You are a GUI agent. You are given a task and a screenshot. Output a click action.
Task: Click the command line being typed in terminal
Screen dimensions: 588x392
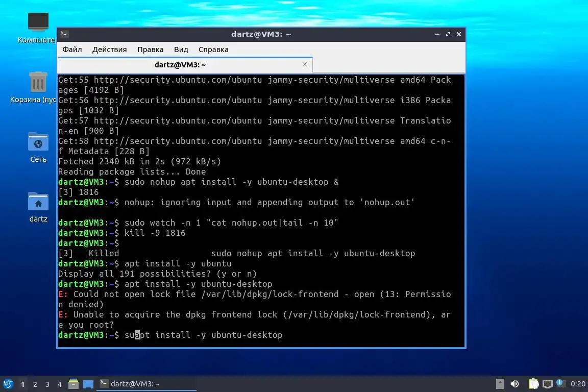[x=170, y=335]
